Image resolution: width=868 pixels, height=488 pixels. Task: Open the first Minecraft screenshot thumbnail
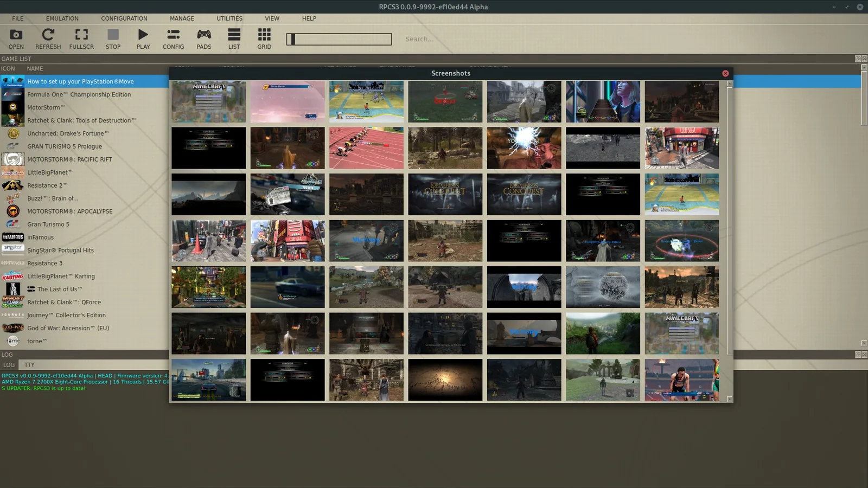209,101
